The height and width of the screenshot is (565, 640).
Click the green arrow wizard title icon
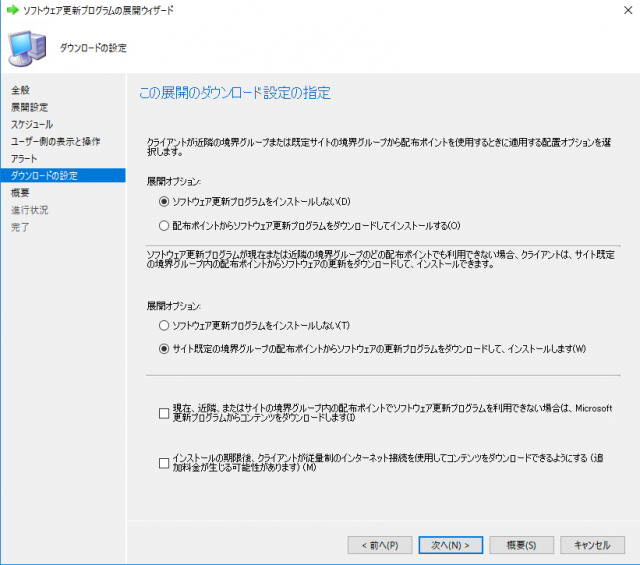(10, 9)
